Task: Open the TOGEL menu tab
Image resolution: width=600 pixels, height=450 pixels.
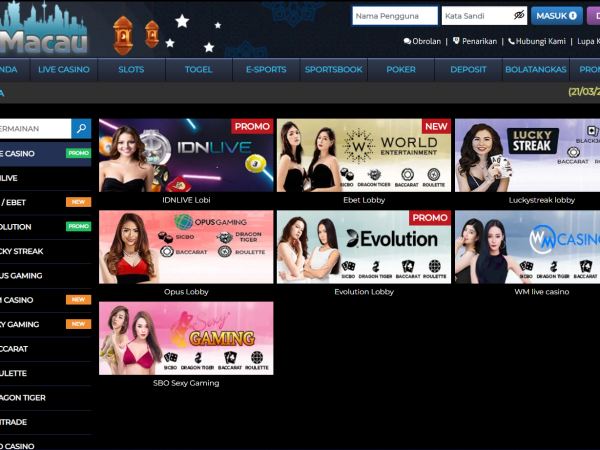Action: (199, 70)
